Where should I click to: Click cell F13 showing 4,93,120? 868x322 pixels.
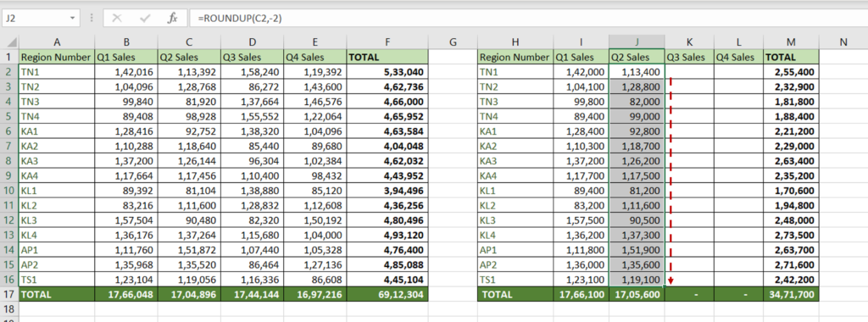pos(387,236)
